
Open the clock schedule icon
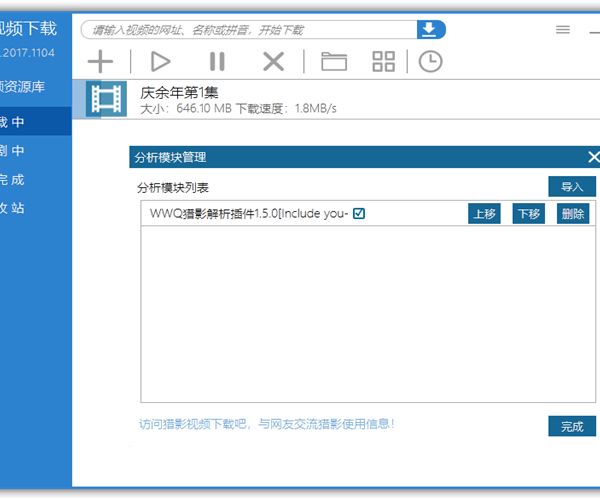430,62
